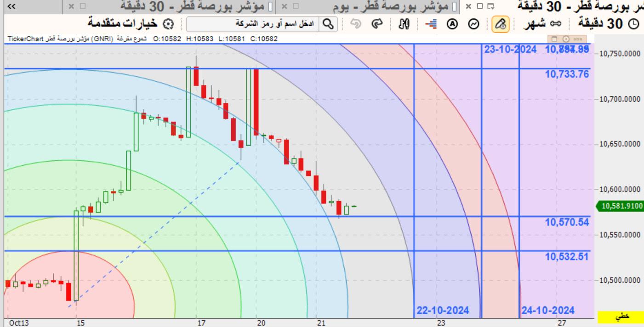Click the 10,600.0000 price axis label

(621, 189)
